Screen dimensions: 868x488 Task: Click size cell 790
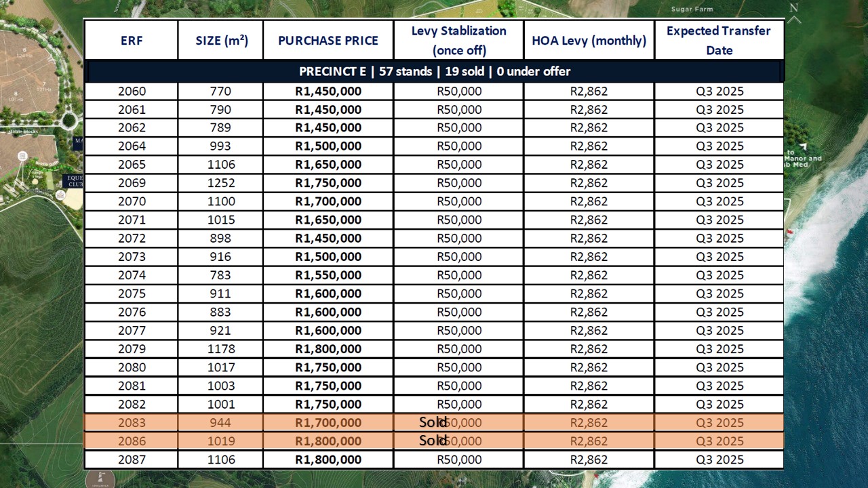220,109
